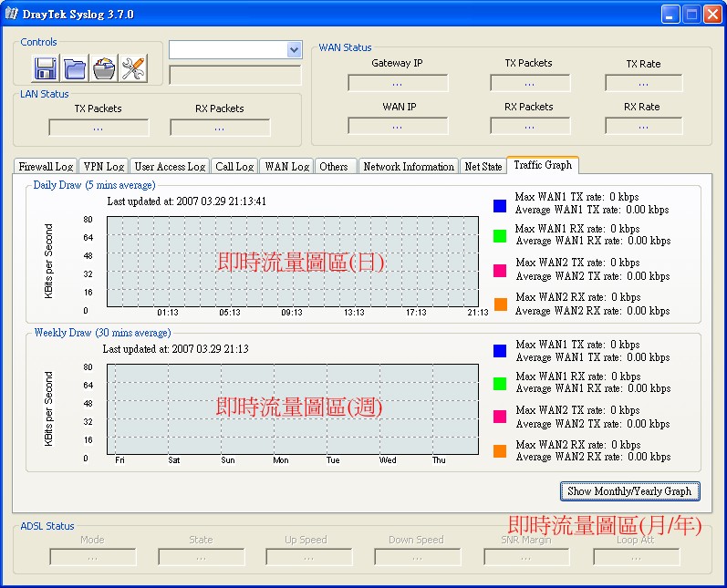Click the ADSL Up Speed field
This screenshot has height=588, width=727.
pyautogui.click(x=309, y=557)
